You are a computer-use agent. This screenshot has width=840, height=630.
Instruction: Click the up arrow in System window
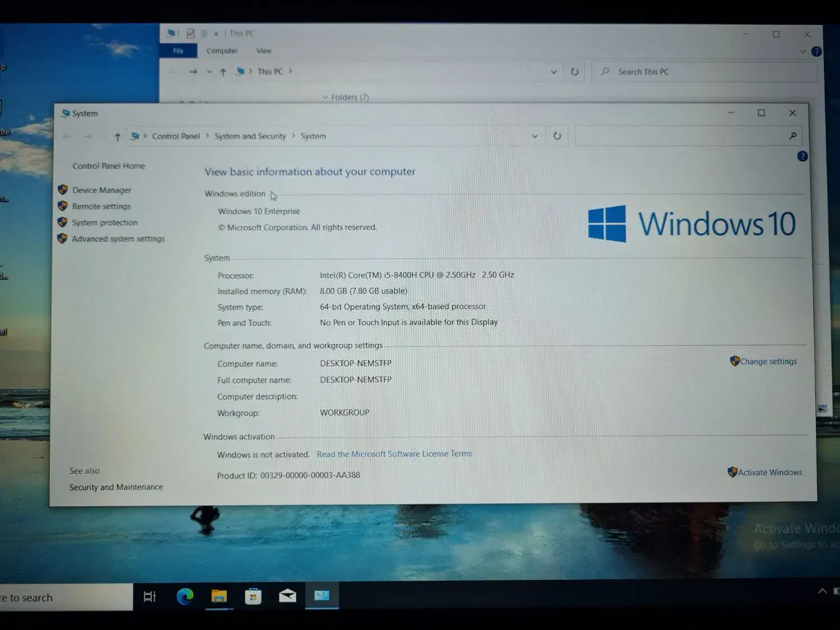[x=117, y=137]
